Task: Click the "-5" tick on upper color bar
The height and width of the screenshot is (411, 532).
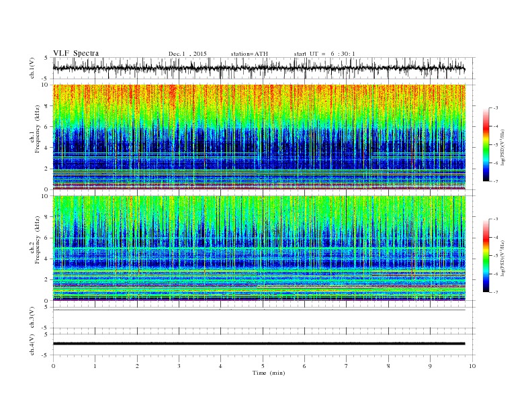Action: click(496, 145)
